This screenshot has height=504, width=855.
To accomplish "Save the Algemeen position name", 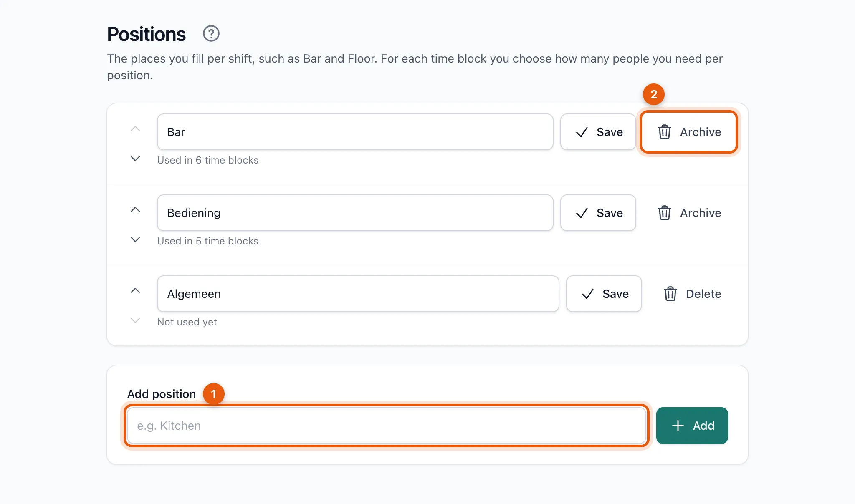I will [x=604, y=294].
